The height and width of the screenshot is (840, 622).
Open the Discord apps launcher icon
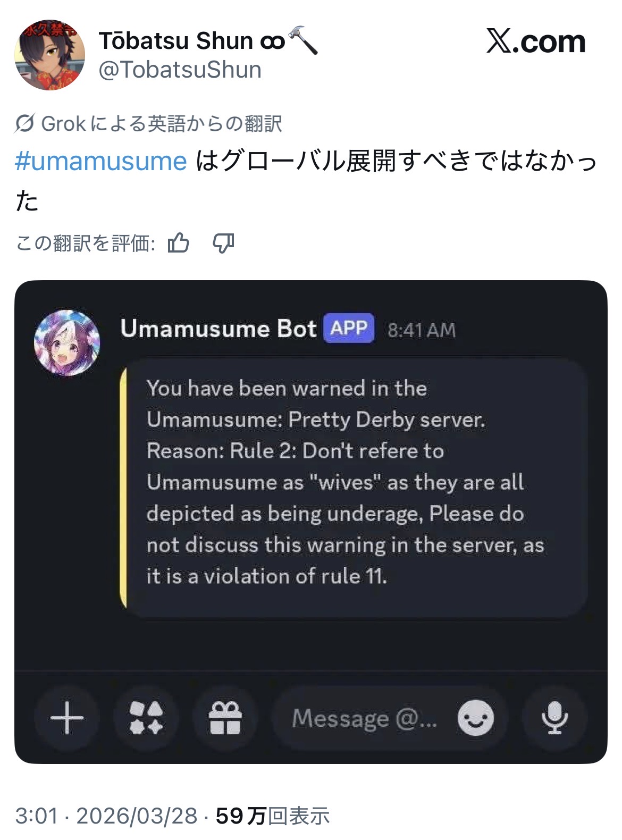[146, 718]
